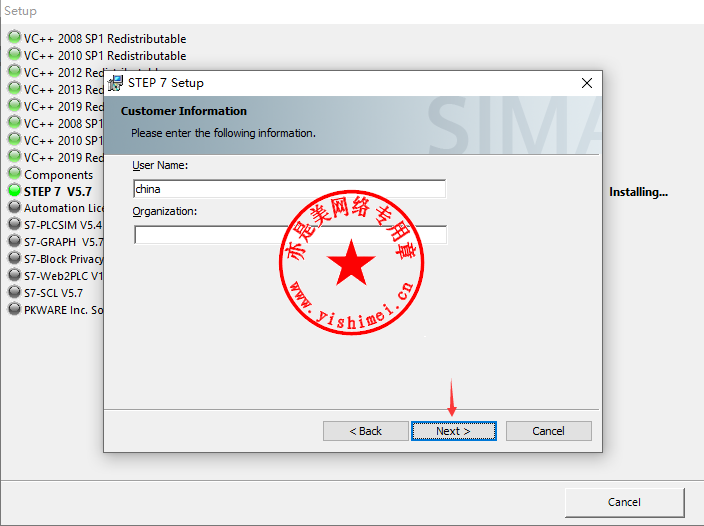Click status icon beside Components
The height and width of the screenshot is (526, 704).
pyautogui.click(x=14, y=173)
